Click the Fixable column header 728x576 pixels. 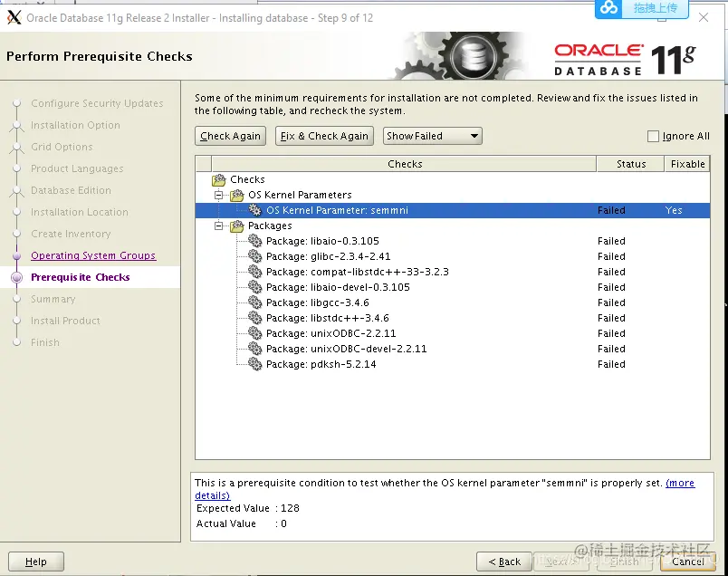[x=687, y=164]
